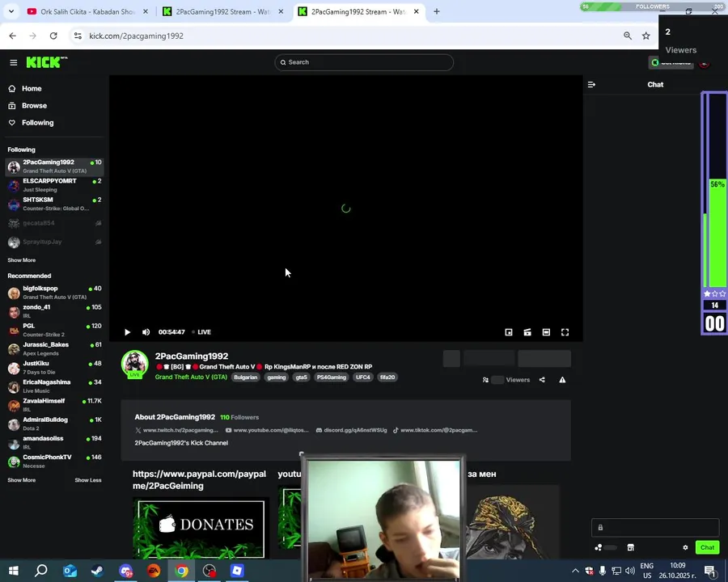Image resolution: width=728 pixels, height=582 pixels.
Task: Select 2PacGaming1992 in Following list
Action: [x=54, y=167]
